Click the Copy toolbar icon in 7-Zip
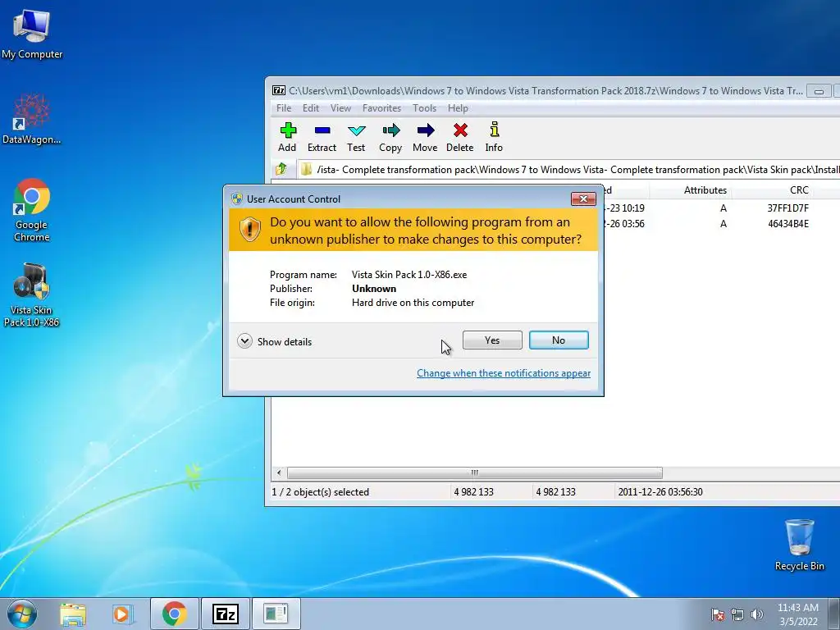Viewport: 840px width, 630px height. tap(390, 137)
